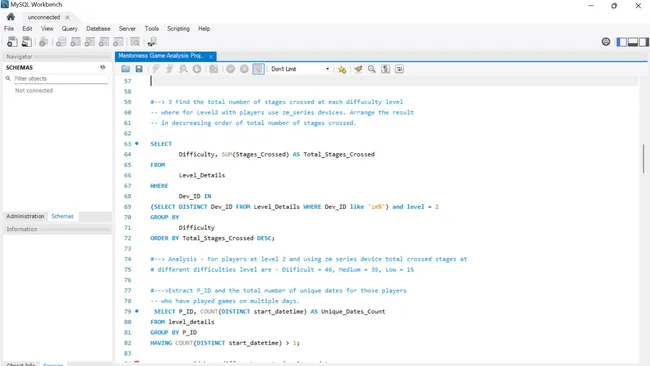This screenshot has width=650, height=366.
Task: Open the Scripting menu
Action: click(178, 29)
